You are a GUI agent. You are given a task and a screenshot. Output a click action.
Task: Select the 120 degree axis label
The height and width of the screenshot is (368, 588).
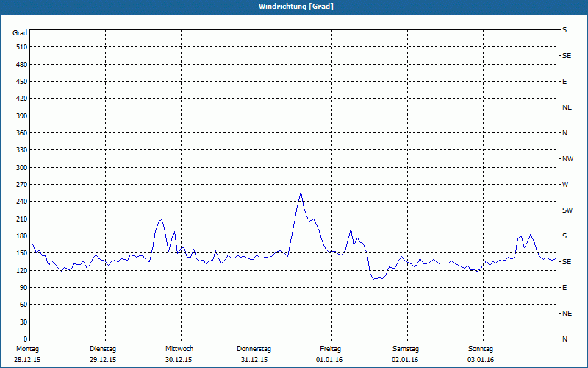[x=22, y=270]
